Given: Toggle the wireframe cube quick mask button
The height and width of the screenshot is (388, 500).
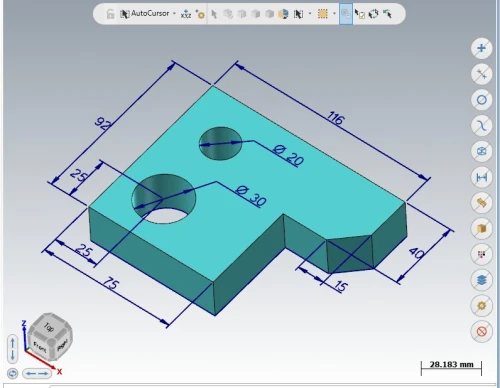Looking at the screenshot, I should [x=481, y=151].
